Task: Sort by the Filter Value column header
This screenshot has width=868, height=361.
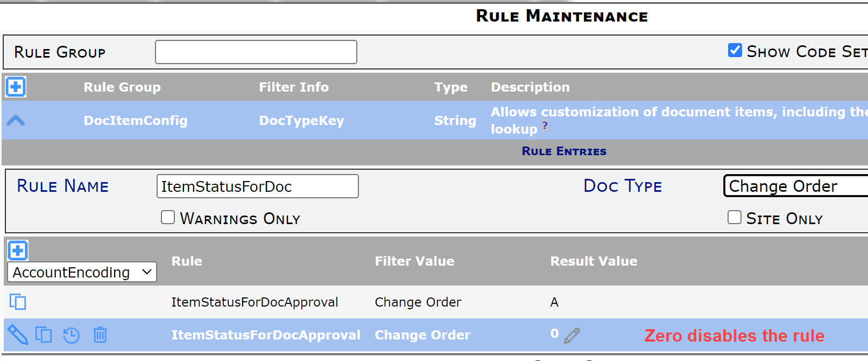Action: click(414, 261)
